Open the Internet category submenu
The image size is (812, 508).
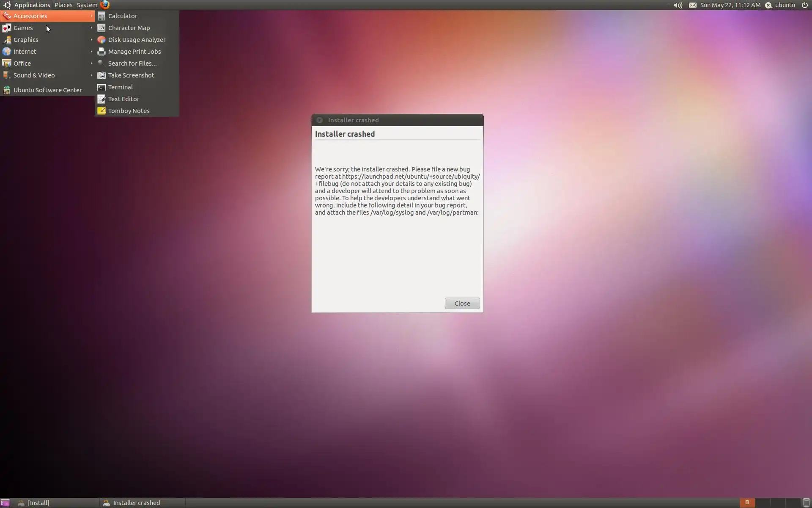tap(25, 52)
